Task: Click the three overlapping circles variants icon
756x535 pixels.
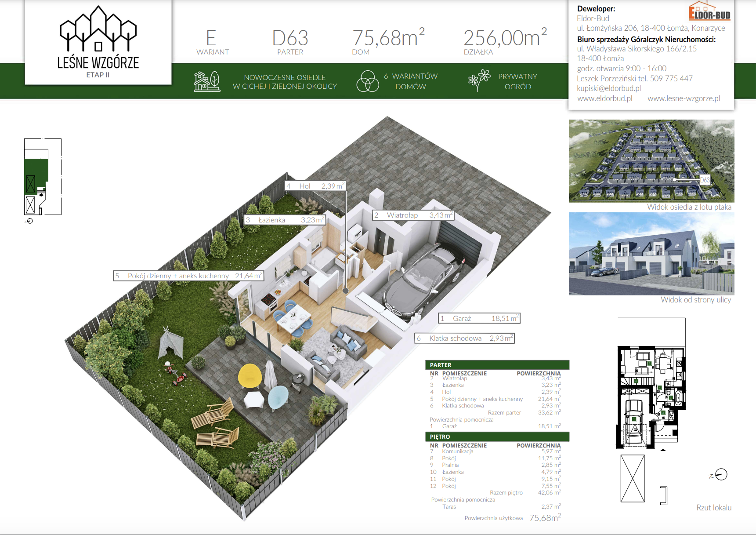Action: click(x=367, y=81)
